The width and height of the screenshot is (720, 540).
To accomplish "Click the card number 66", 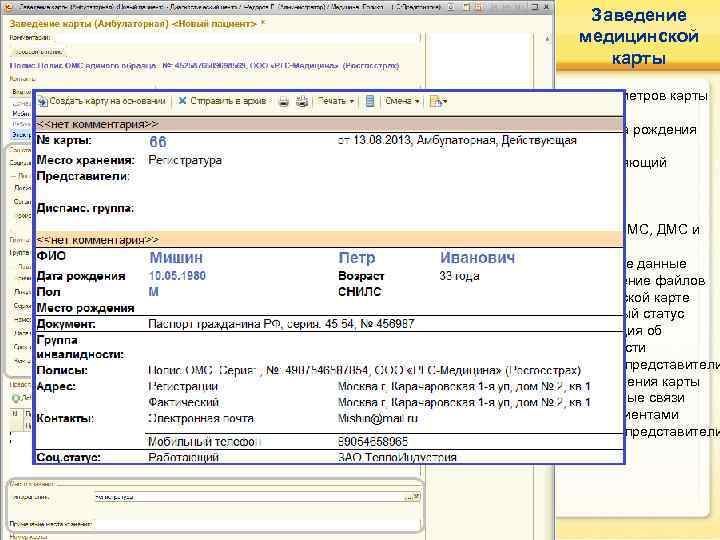I will 158,142.
